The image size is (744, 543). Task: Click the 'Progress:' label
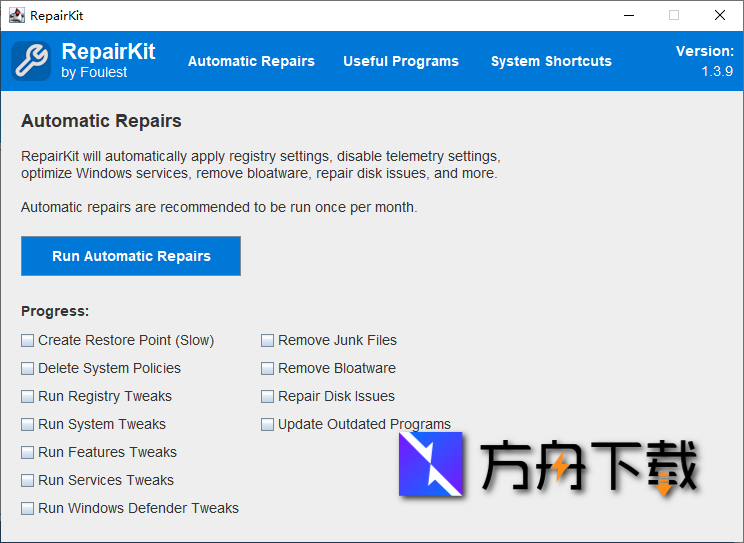(x=55, y=311)
